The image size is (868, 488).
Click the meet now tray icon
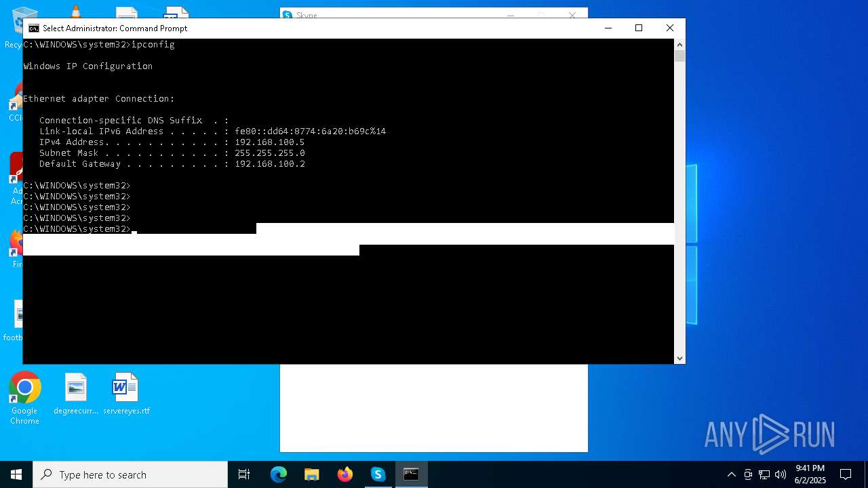748,474
